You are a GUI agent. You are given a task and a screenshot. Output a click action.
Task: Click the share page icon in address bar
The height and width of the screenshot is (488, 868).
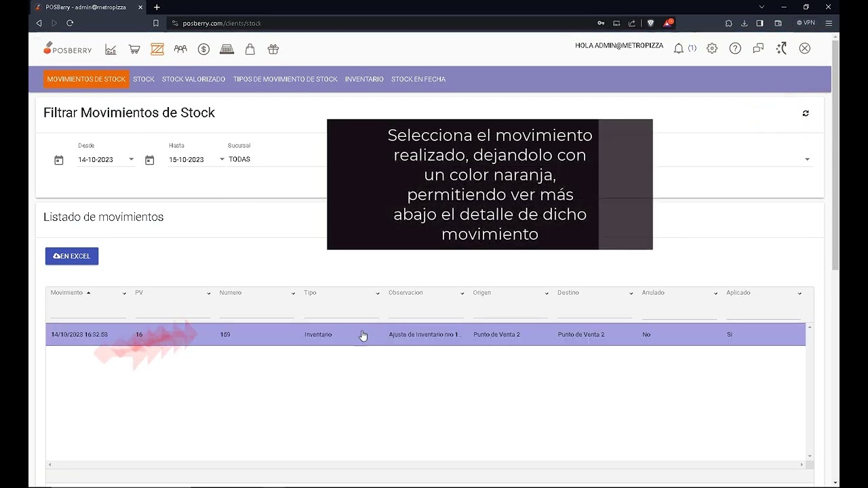[632, 23]
